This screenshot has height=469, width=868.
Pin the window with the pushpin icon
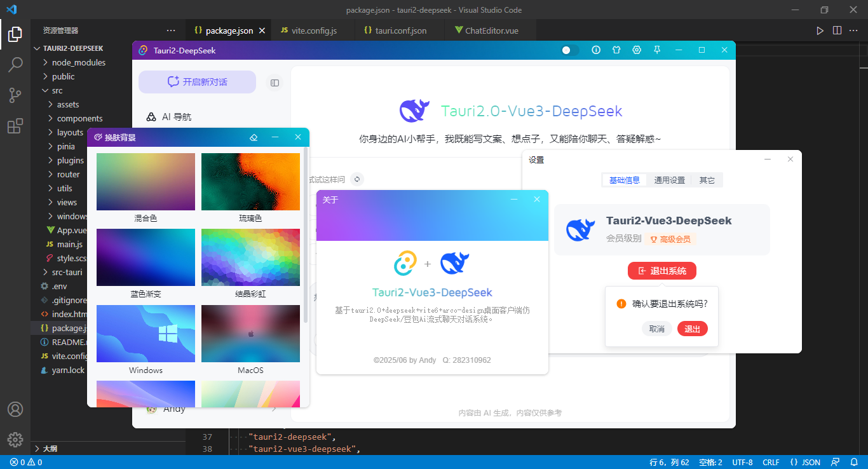pos(656,50)
